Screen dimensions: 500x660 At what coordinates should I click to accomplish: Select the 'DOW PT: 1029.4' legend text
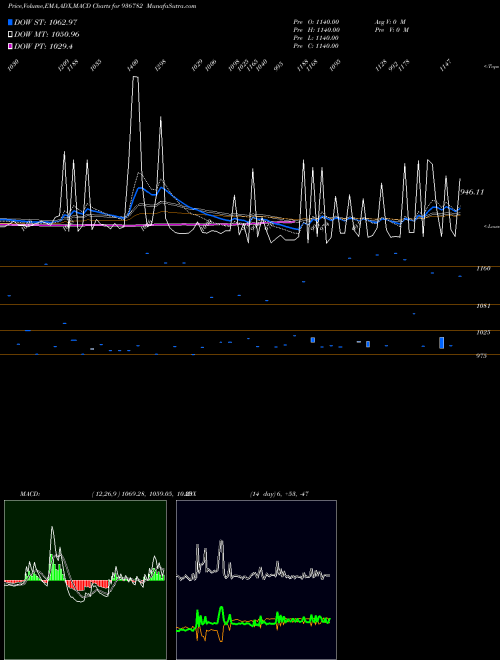coord(43,47)
